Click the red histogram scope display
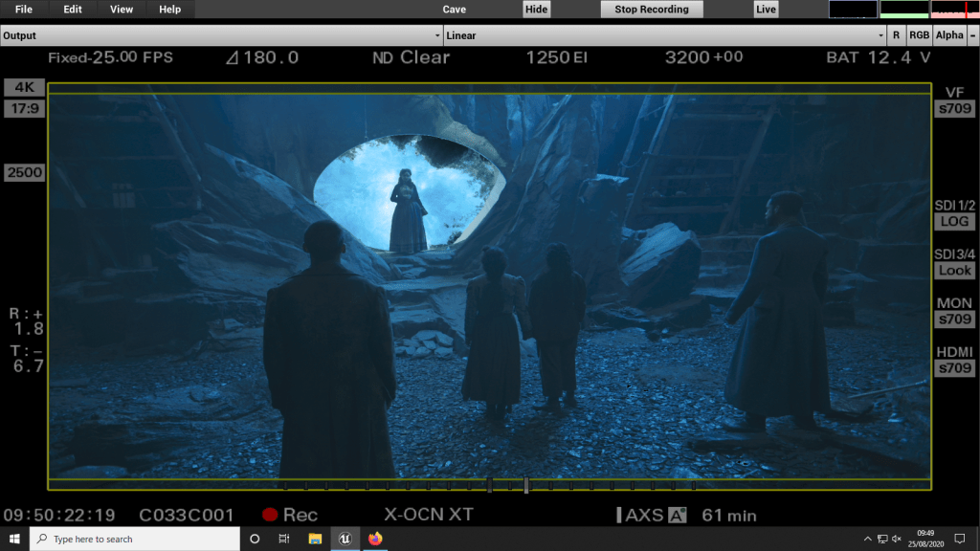The height and width of the screenshot is (551, 980). click(954, 10)
